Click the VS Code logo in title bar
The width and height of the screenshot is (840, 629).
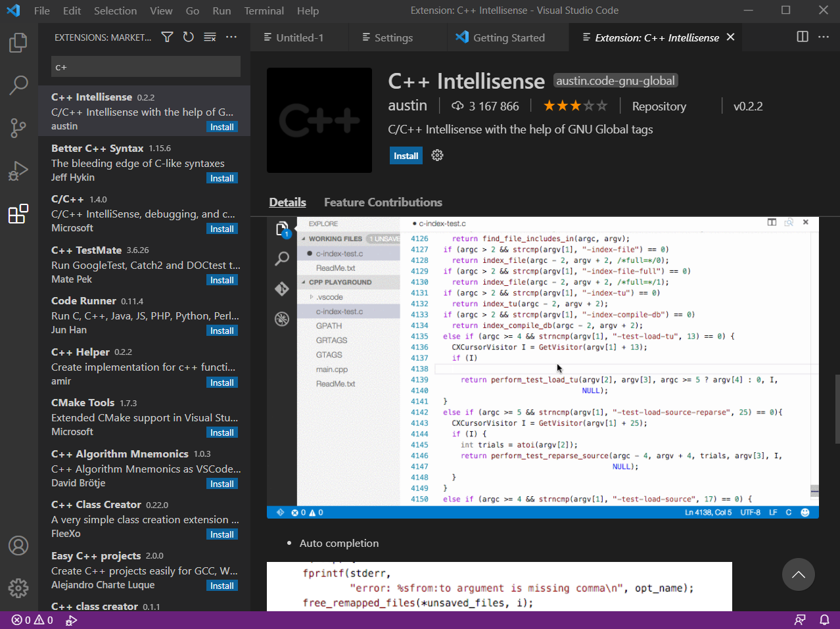12,11
